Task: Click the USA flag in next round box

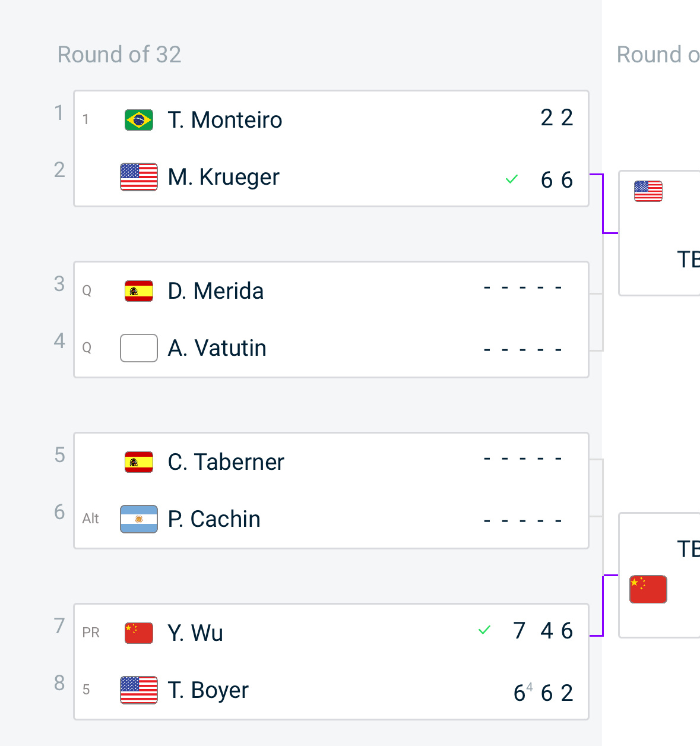Action: [x=648, y=191]
